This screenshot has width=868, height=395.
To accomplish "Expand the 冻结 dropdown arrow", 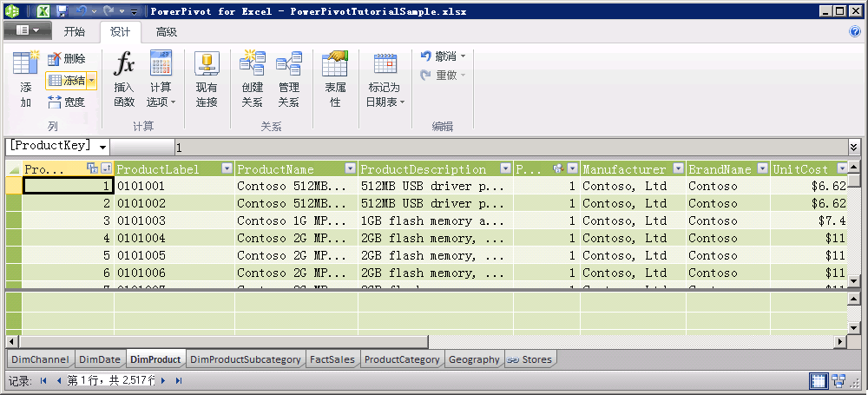I will tap(92, 81).
